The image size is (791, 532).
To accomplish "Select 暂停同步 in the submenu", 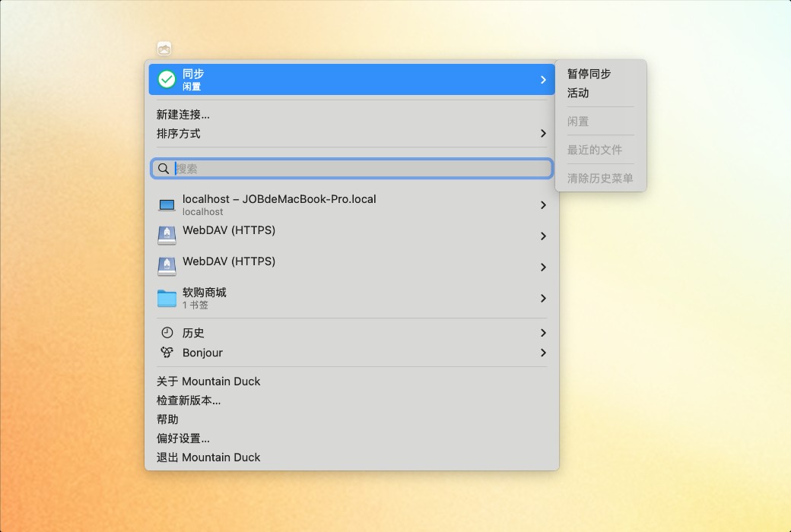I will [589, 74].
